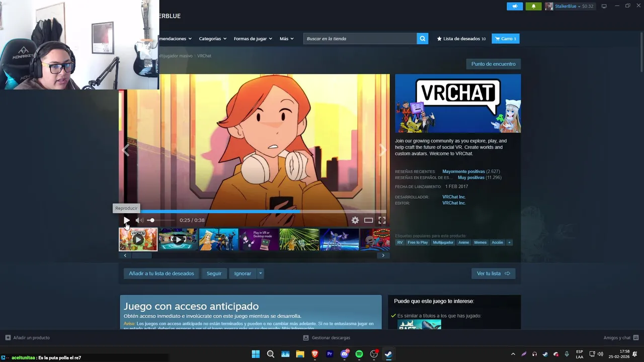The image size is (644, 362).
Task: Click StalkerBlue profile avatar
Action: point(549,6)
